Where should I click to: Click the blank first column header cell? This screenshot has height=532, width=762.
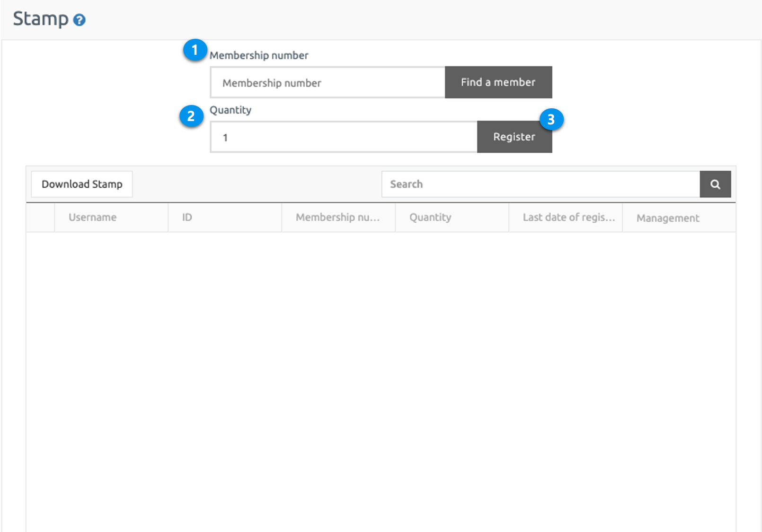[41, 218]
